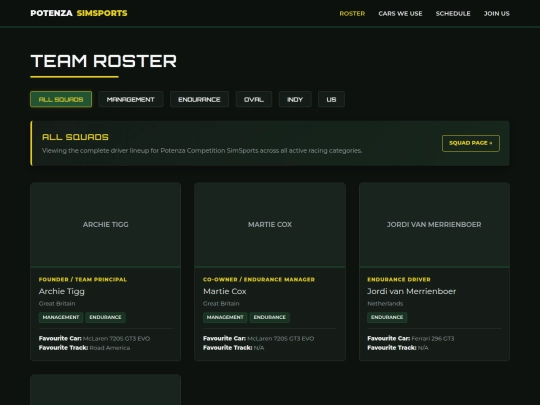This screenshot has width=540, height=405.
Task: Click the Jordi van Merrienboer name heading
Action: click(412, 291)
